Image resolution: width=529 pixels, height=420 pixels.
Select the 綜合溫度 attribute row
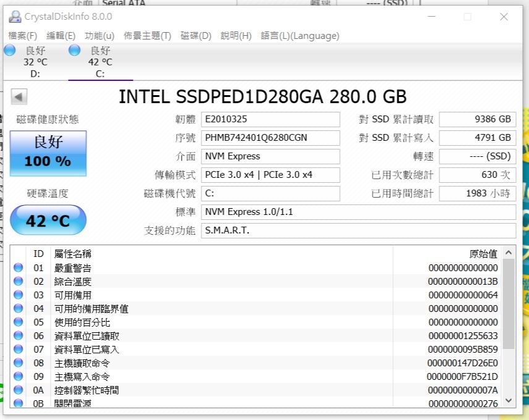pos(256,282)
